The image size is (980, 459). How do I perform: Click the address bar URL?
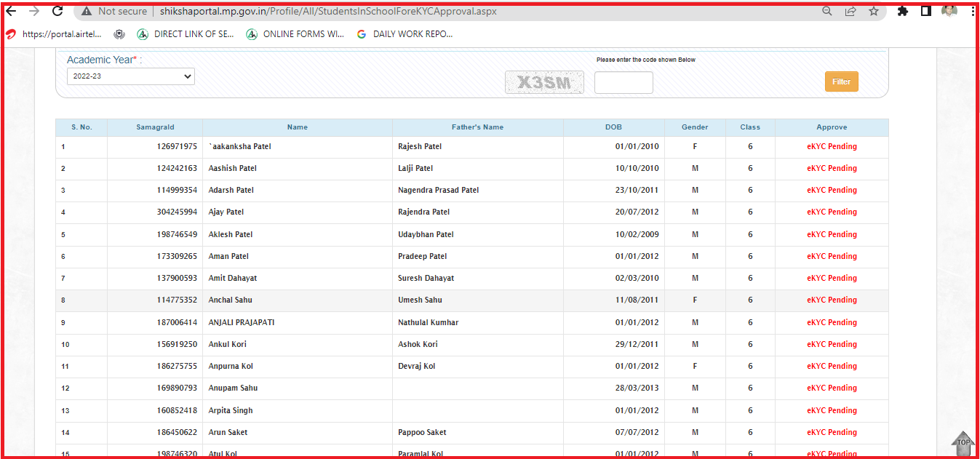[x=327, y=12]
